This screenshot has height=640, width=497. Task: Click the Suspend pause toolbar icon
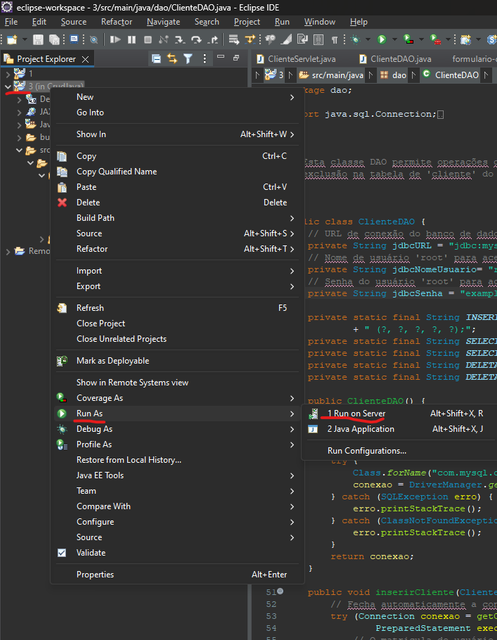131,39
